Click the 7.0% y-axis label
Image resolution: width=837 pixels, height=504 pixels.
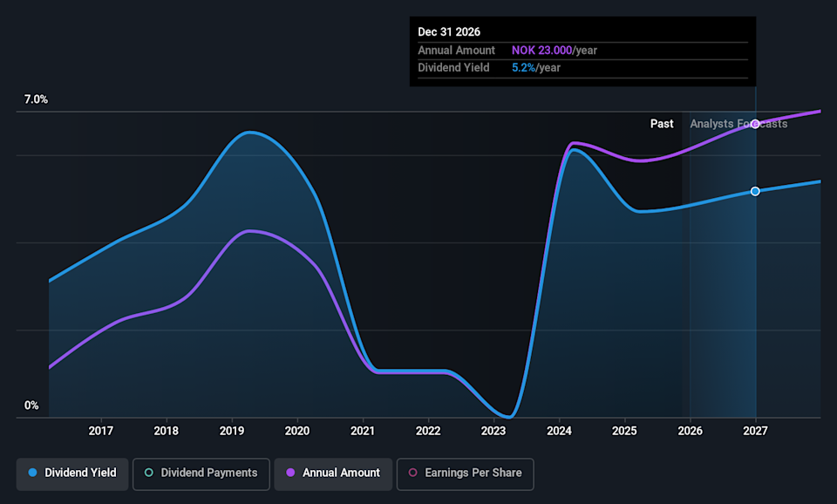pos(36,100)
